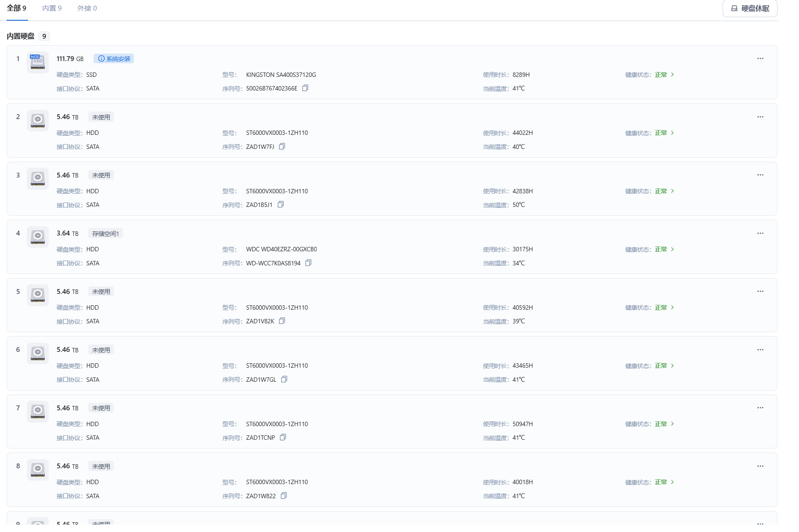Click the usage time 42838H
The width and height of the screenshot is (799, 532).
point(523,191)
